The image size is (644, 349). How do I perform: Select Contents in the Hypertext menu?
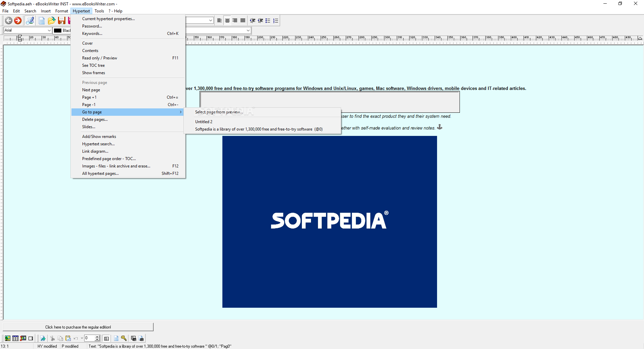(128, 51)
